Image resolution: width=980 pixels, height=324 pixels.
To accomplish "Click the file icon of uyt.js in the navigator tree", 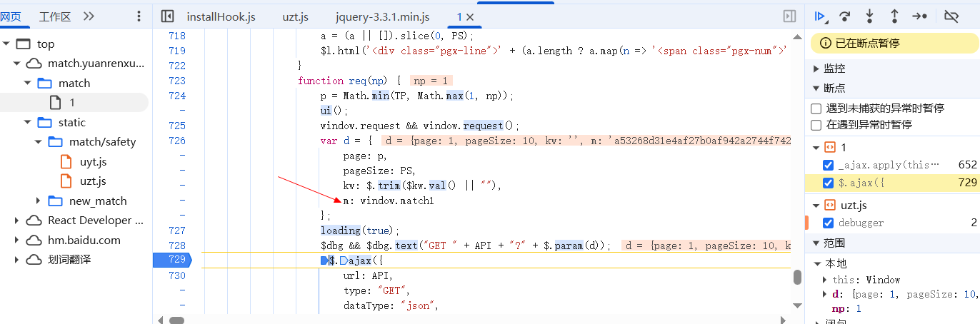I will (66, 161).
